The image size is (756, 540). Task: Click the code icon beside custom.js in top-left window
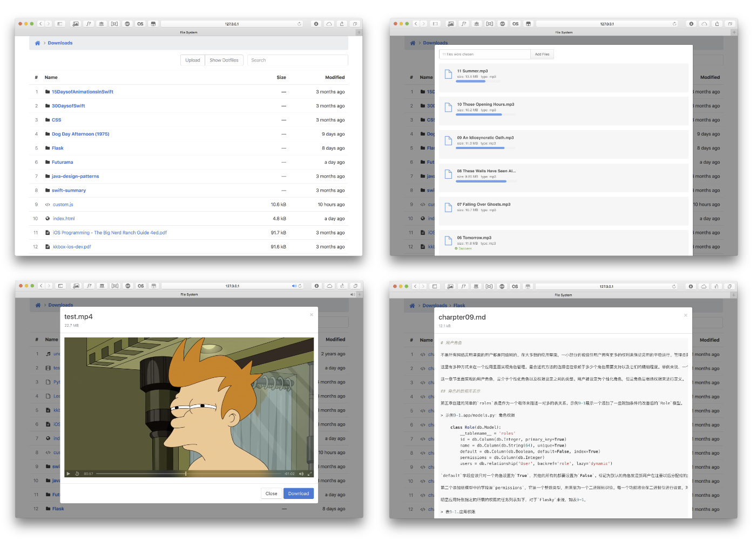pos(48,205)
